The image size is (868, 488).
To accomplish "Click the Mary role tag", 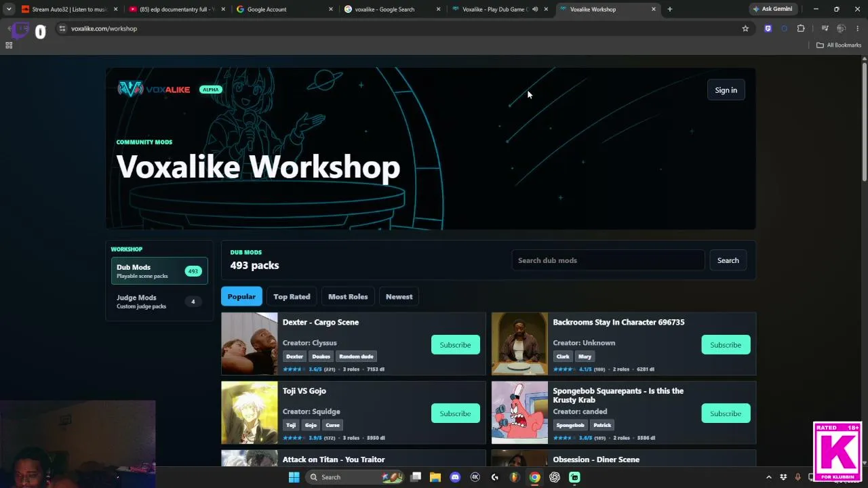I will 585,357.
